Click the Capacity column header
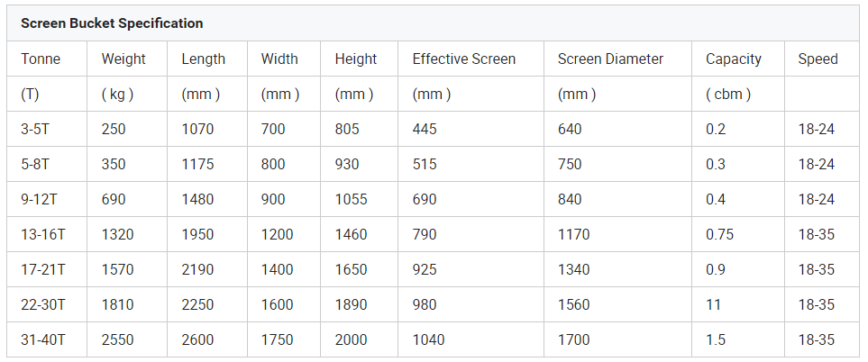The width and height of the screenshot is (868, 362). click(734, 59)
